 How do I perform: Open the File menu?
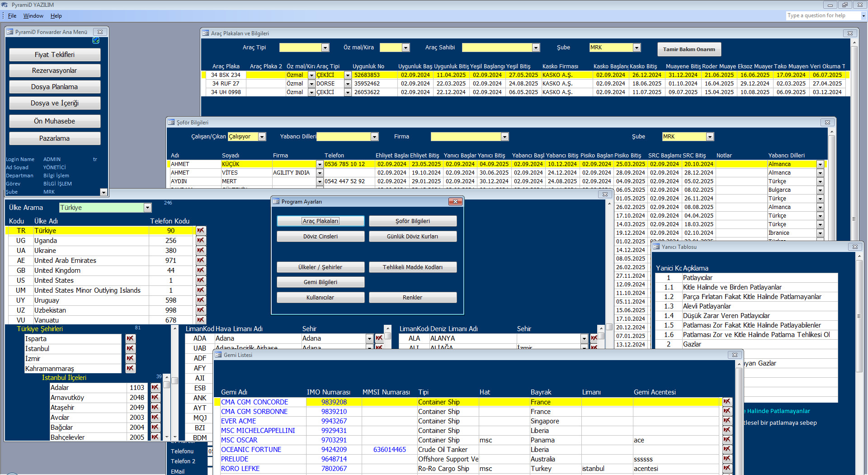coord(12,16)
